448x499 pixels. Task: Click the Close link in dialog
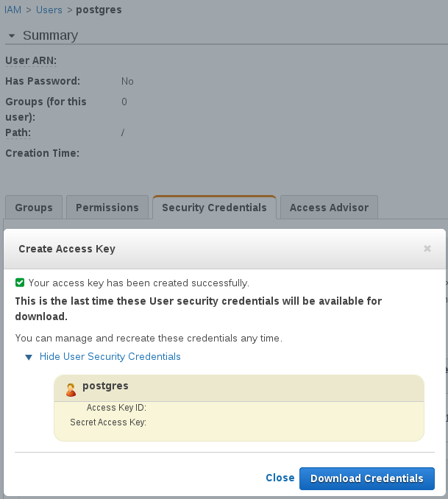[x=280, y=478]
